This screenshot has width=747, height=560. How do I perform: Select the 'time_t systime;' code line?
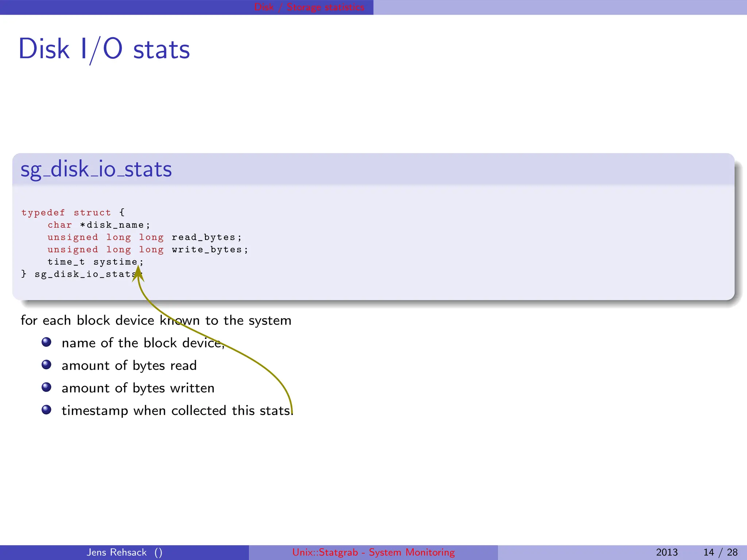[x=96, y=262]
